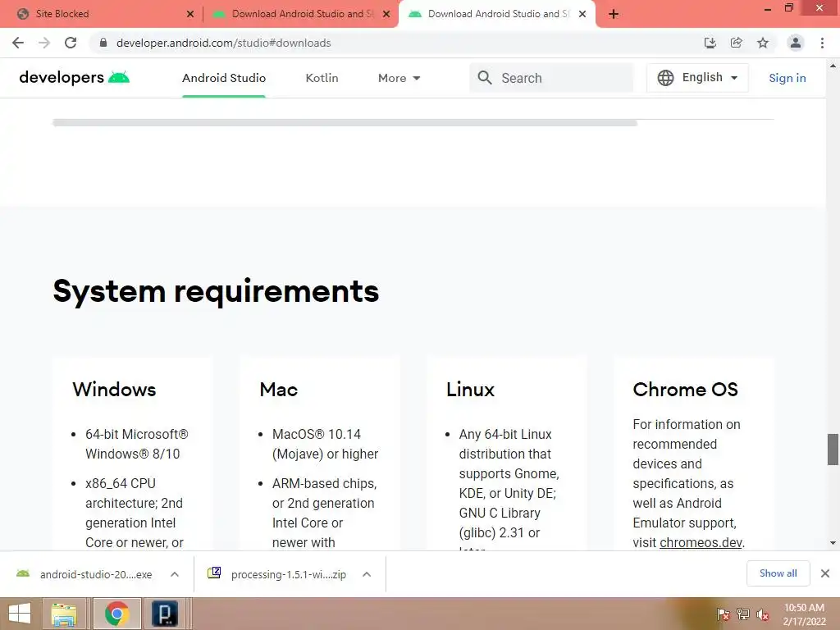Close the active Android Studio tab

582,14
